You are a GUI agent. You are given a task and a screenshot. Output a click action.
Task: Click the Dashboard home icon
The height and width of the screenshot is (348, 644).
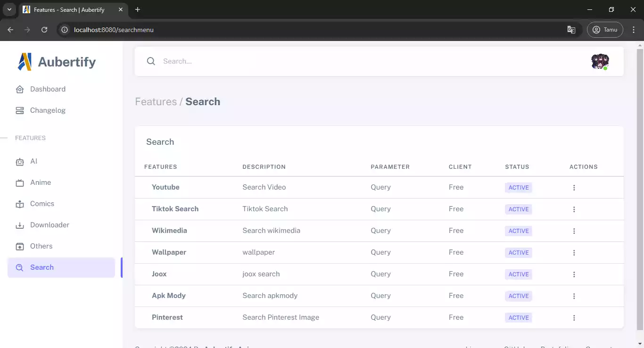click(20, 89)
